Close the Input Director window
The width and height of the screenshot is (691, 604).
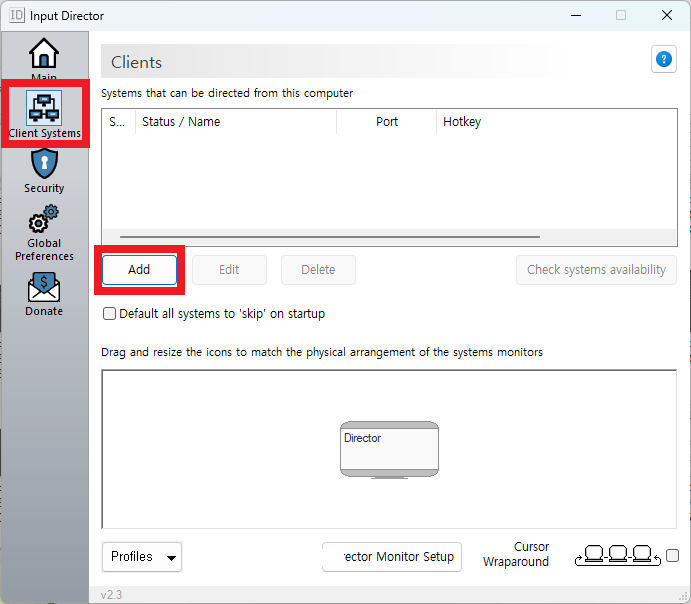pyautogui.click(x=667, y=15)
